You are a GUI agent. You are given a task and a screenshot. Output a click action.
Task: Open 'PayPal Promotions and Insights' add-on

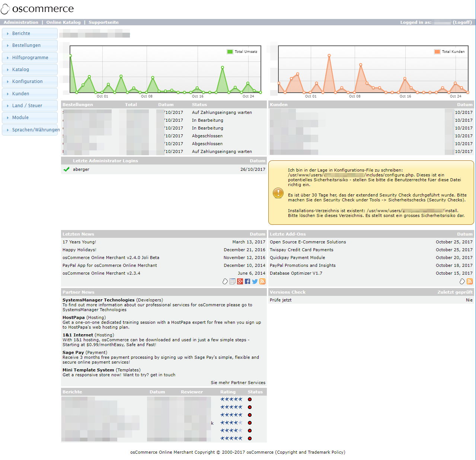coord(303,265)
